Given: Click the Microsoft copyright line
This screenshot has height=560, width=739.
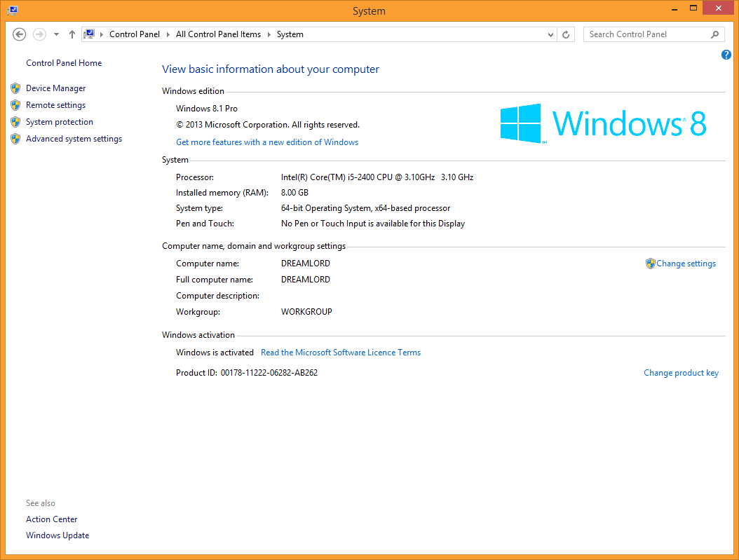Looking at the screenshot, I should tap(268, 125).
